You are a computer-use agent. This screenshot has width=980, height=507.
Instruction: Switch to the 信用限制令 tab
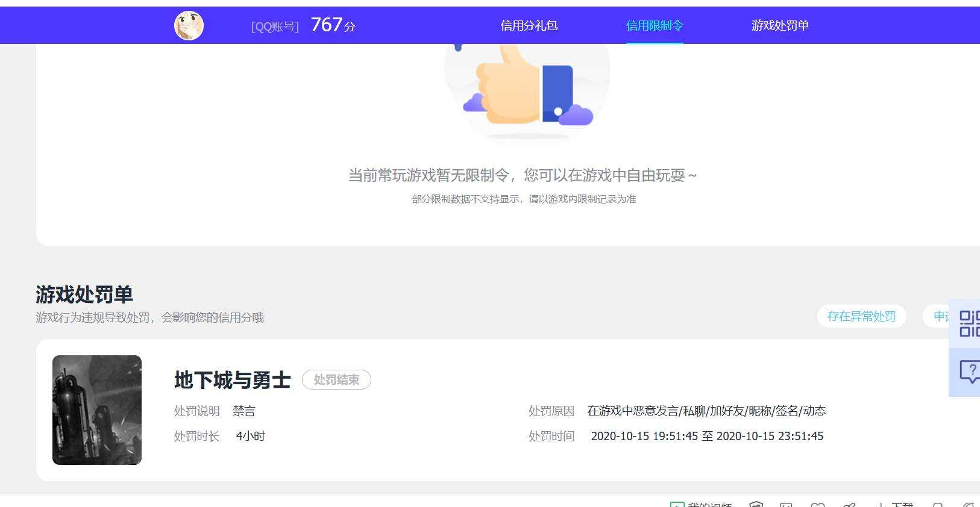click(655, 25)
